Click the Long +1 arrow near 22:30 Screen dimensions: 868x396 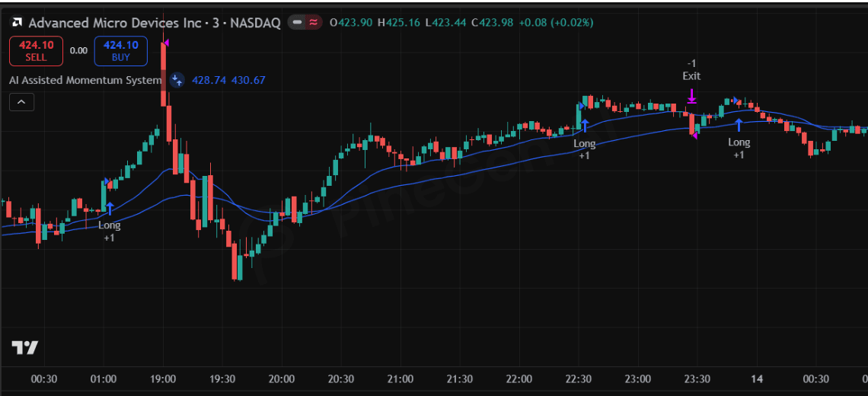click(585, 125)
